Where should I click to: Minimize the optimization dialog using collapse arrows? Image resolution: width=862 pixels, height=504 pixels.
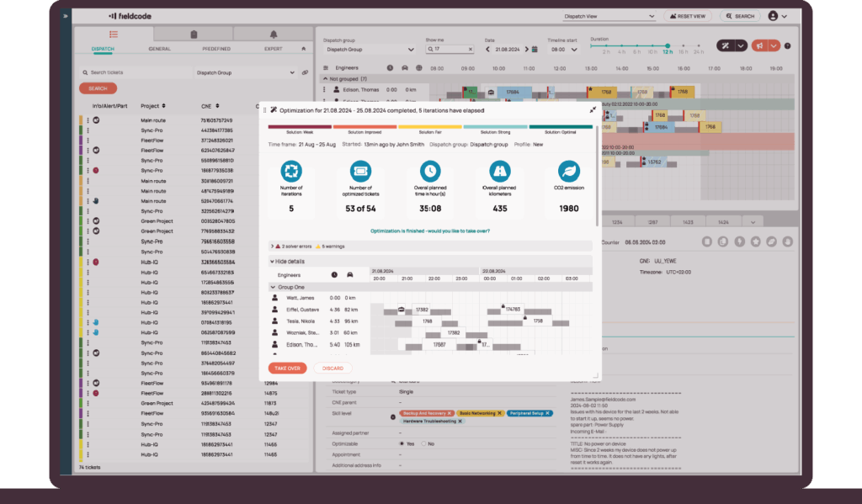coord(592,109)
